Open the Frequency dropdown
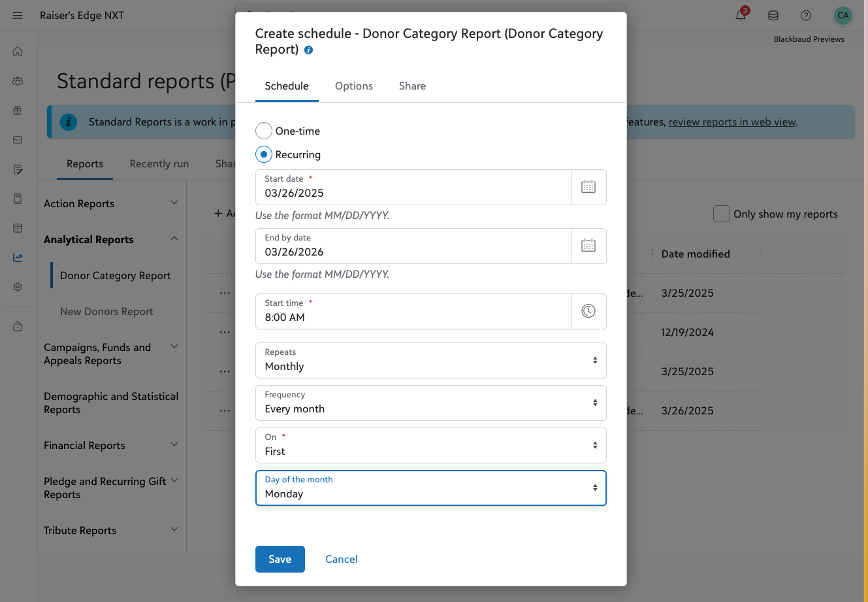 pyautogui.click(x=430, y=403)
